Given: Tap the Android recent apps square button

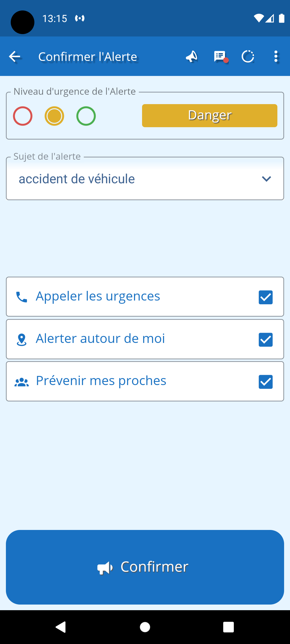Looking at the screenshot, I should (229, 627).
